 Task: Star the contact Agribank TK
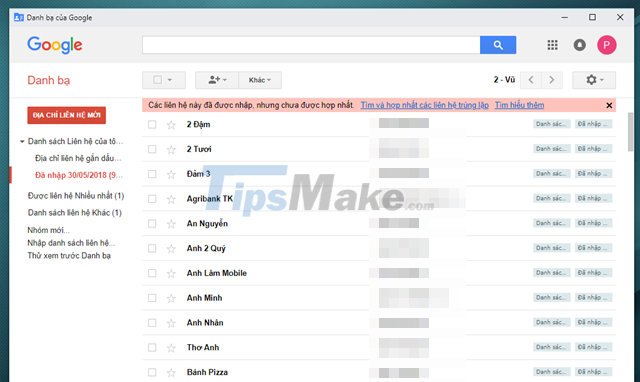coord(171,199)
